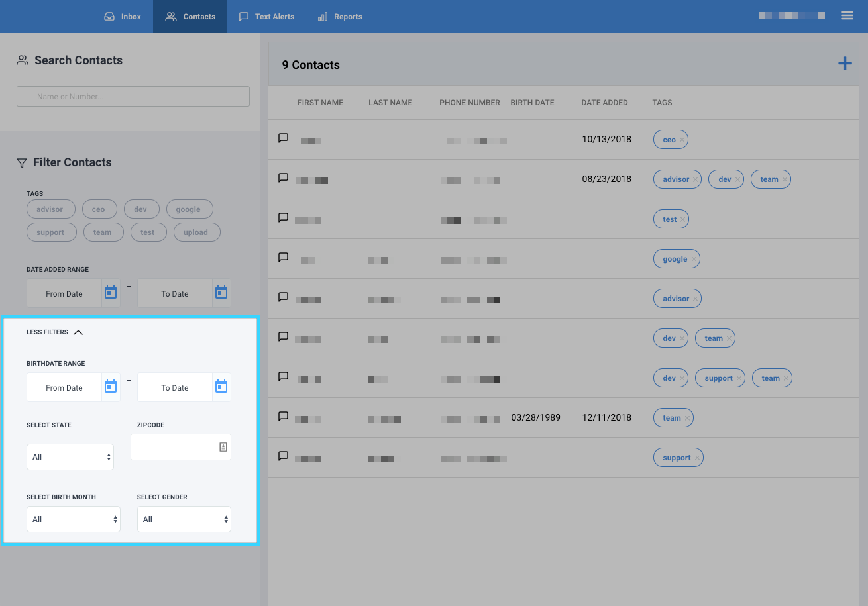Toggle the ceo filter tag
Viewport: 868px width, 606px height.
tap(99, 209)
